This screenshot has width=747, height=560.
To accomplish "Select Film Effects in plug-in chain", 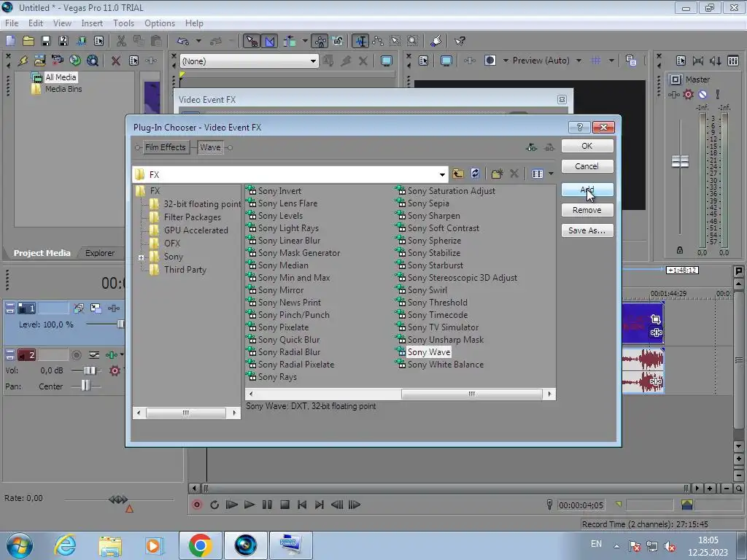I will tap(166, 147).
